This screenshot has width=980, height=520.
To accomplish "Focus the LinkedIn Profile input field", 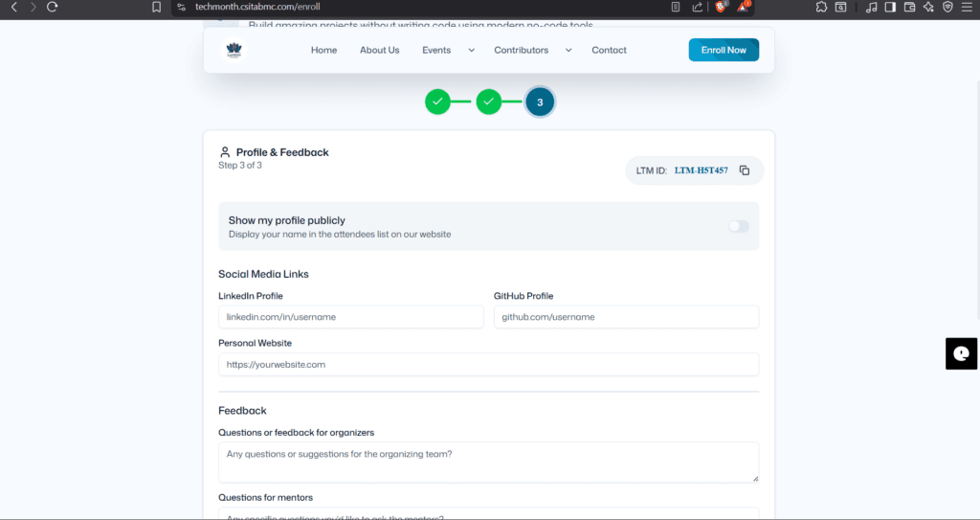I will pyautogui.click(x=350, y=317).
